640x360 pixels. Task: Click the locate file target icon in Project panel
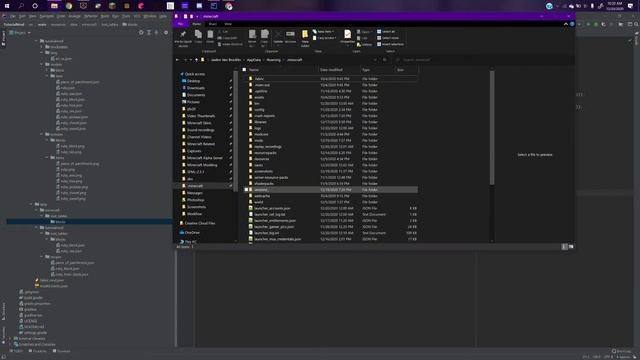[x=141, y=33]
